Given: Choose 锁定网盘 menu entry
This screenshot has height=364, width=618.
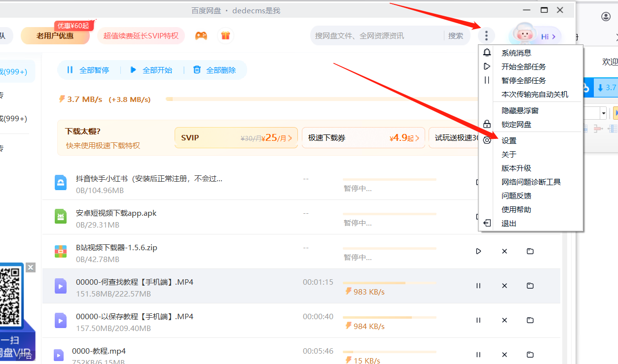Looking at the screenshot, I should coord(516,125).
